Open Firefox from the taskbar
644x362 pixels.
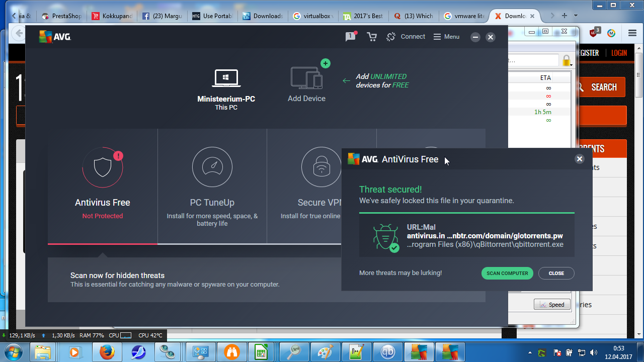(107, 352)
